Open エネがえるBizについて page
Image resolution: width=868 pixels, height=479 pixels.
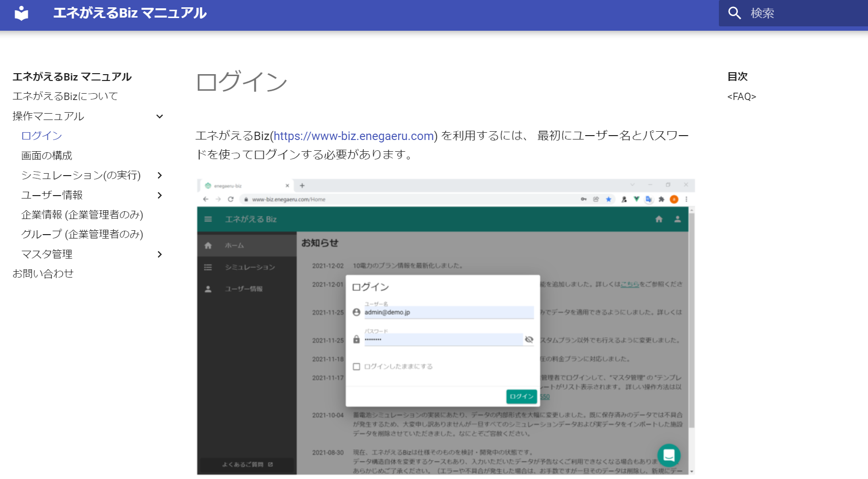coord(65,96)
